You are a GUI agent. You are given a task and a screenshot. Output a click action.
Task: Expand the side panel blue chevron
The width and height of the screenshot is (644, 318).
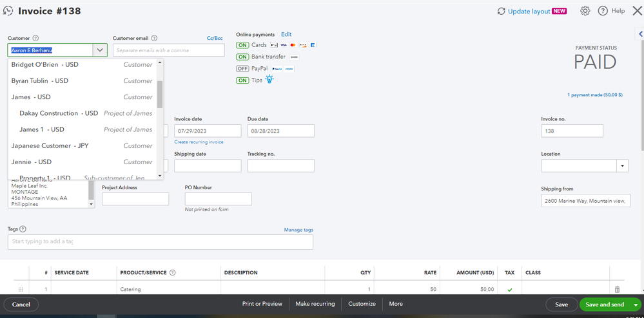click(640, 34)
